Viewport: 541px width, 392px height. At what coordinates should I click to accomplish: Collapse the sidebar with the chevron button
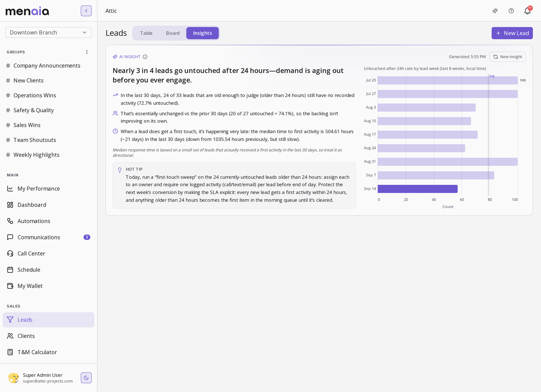pyautogui.click(x=86, y=11)
